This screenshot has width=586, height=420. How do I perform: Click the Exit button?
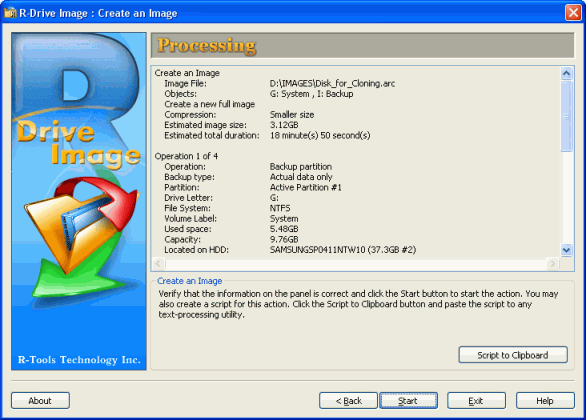(476, 401)
